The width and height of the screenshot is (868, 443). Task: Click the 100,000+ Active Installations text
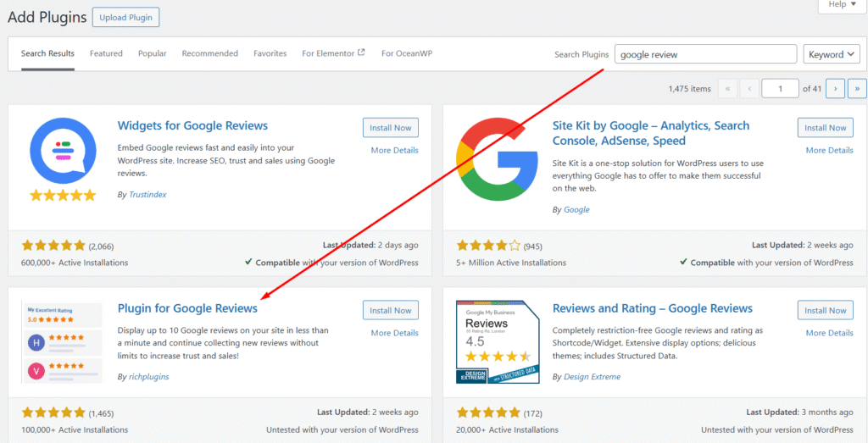point(75,429)
